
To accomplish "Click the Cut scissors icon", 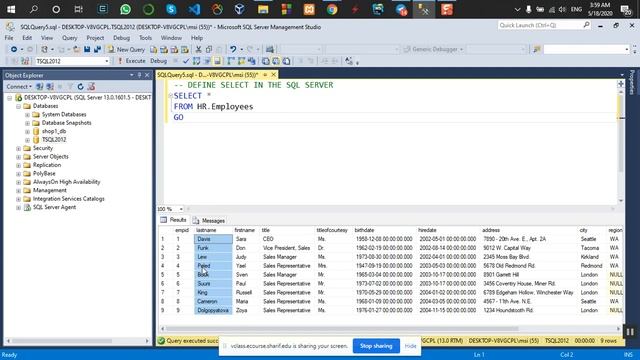I will [198, 49].
